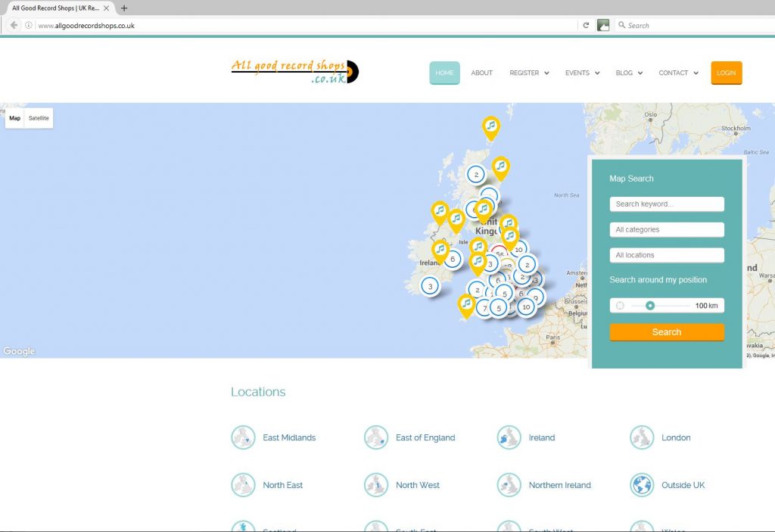Click the radius slider handle
The image size is (775, 532).
(x=650, y=306)
